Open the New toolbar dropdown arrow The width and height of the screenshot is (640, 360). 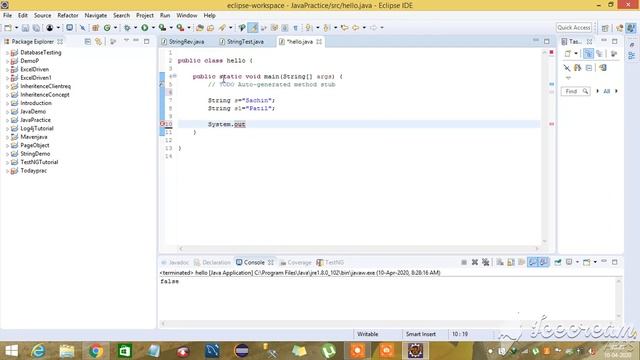click(16, 28)
